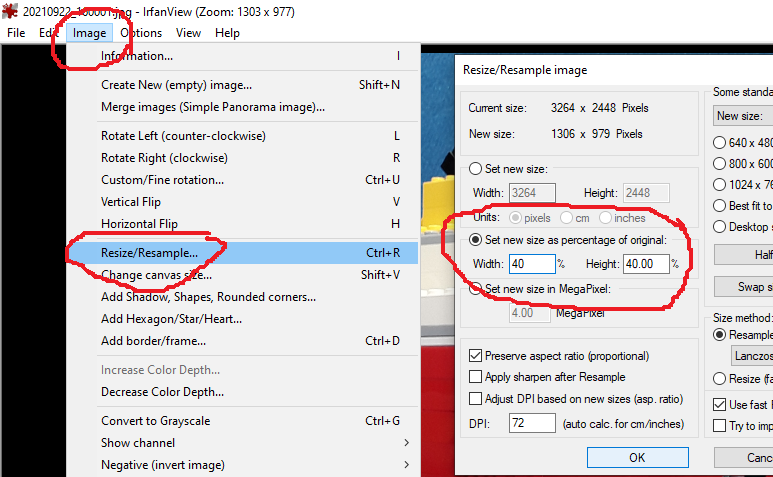Open the File menu

pos(16,33)
